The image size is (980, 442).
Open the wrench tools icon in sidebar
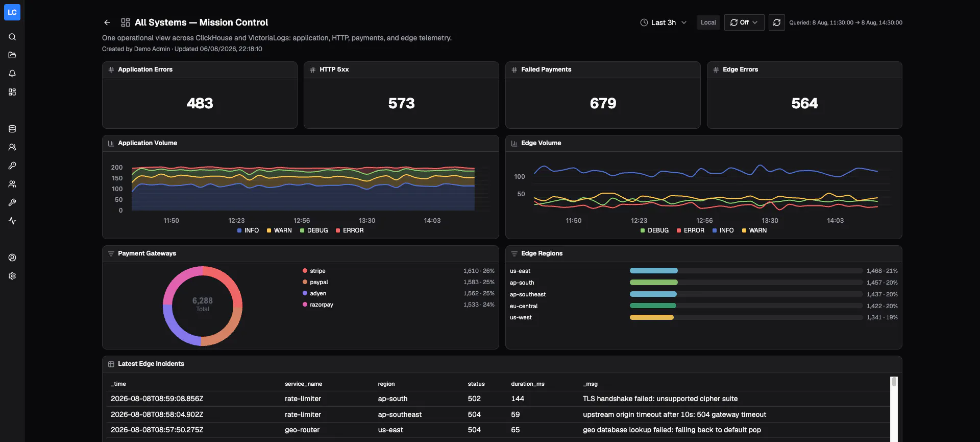[x=12, y=202]
